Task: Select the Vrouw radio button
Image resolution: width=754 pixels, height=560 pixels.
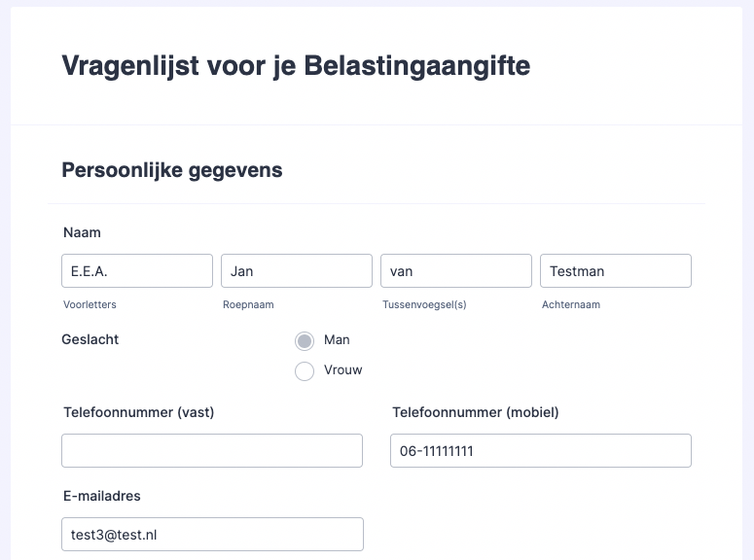Action: click(305, 370)
